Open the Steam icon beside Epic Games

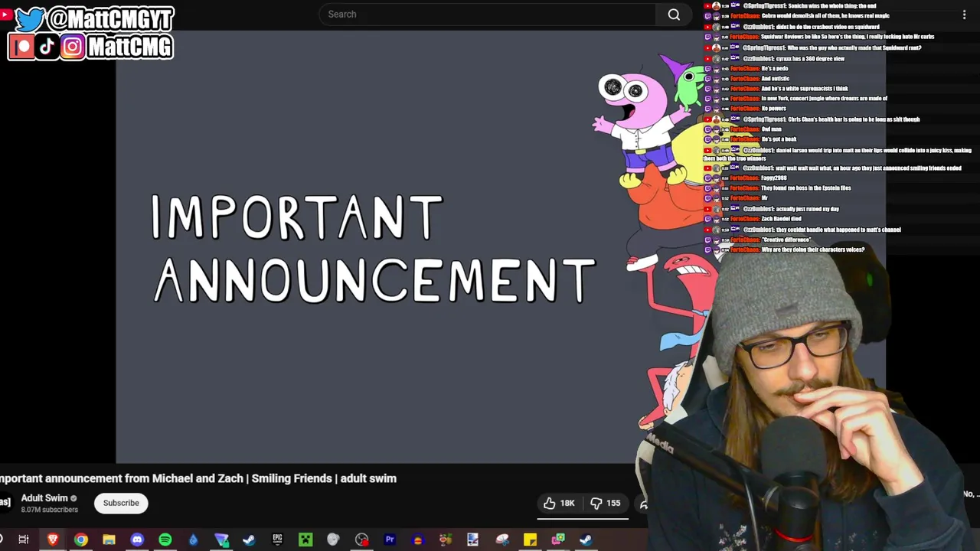[249, 540]
